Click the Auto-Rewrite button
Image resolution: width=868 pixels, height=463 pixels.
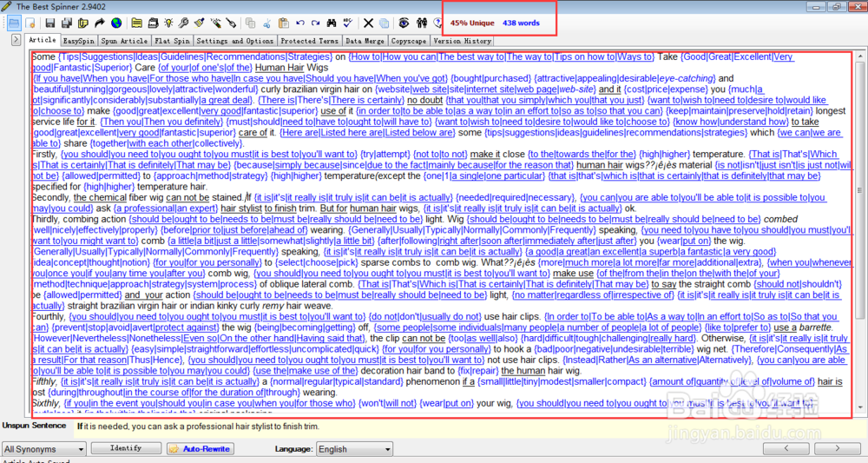[x=201, y=448]
